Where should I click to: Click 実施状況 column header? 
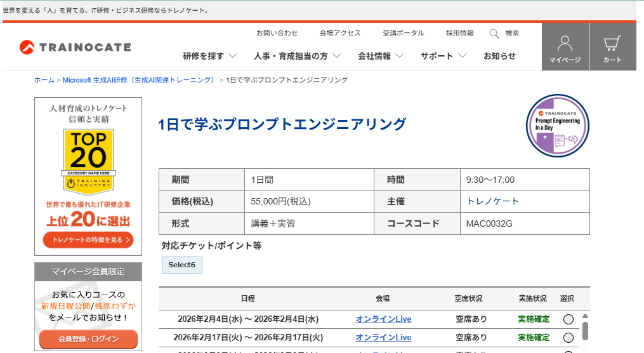533,299
